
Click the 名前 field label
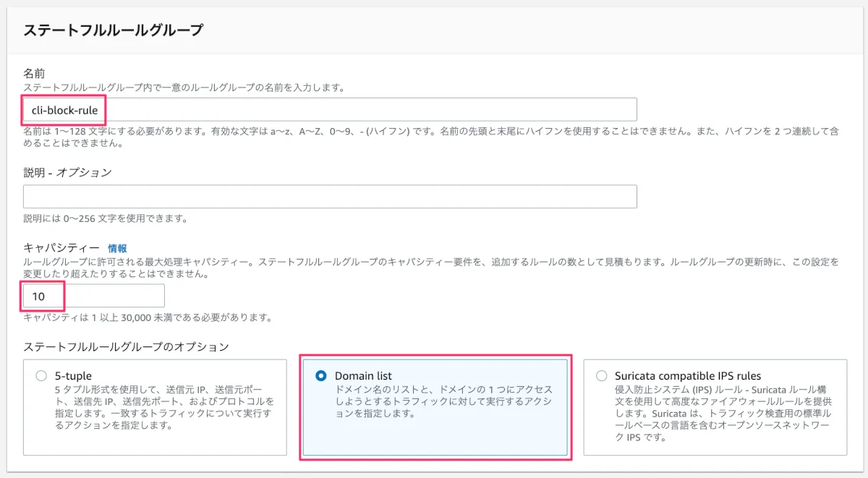pos(35,74)
